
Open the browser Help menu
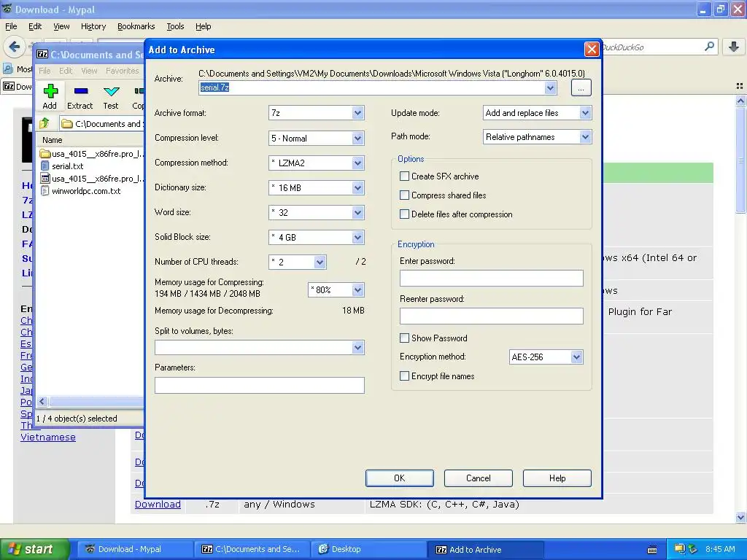(x=203, y=26)
